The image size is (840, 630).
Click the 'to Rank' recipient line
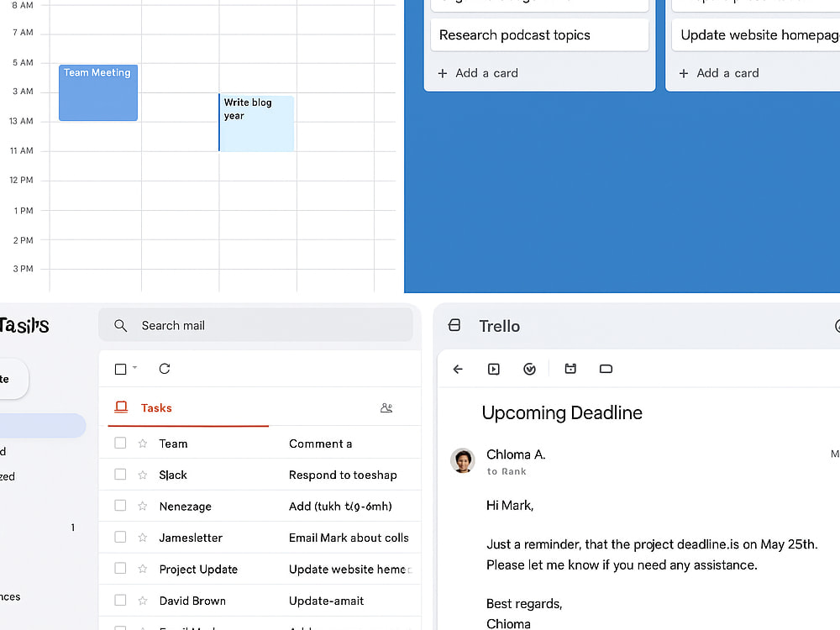(507, 471)
